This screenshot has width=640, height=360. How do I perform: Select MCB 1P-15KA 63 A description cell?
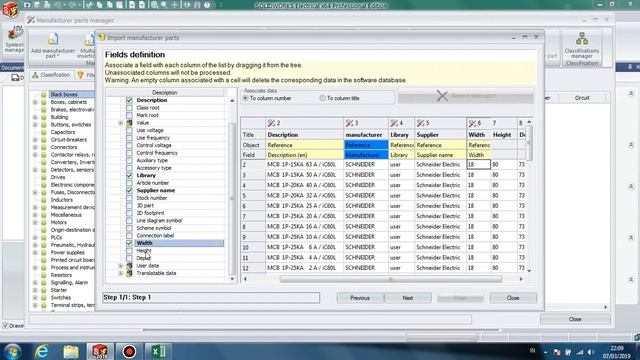304,164
